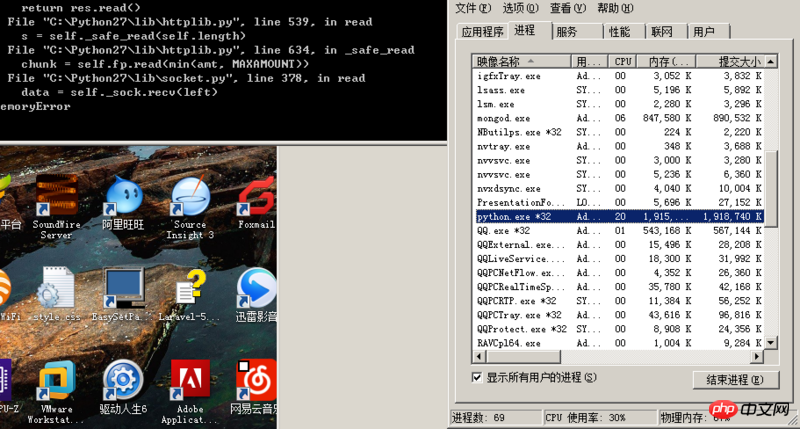
Task: Launch the 网易云音乐 desktop icon
Action: 256,387
